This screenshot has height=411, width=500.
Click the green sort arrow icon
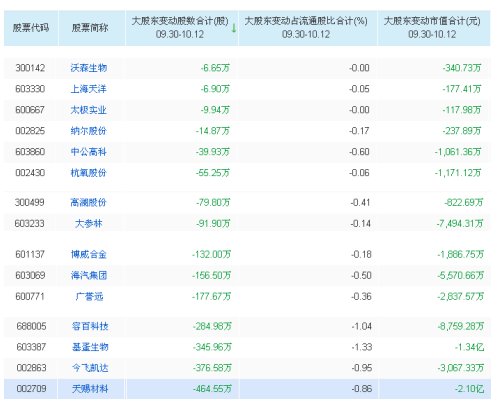[234, 28]
